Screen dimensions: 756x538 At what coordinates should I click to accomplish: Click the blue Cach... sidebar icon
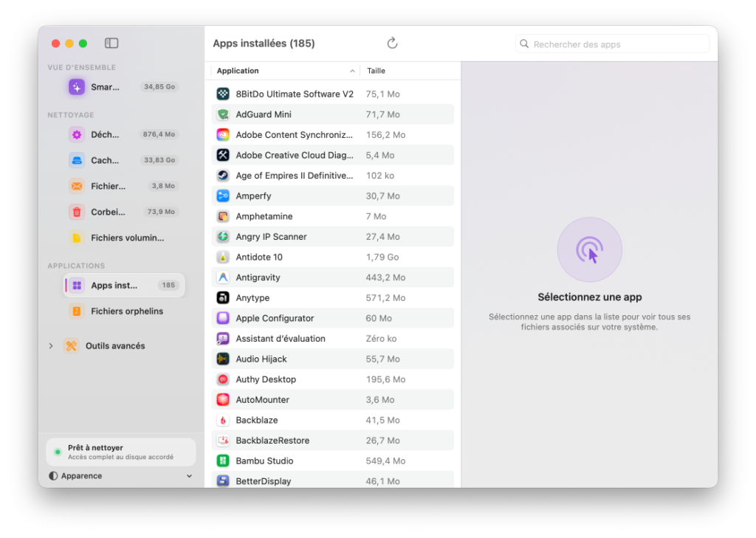click(77, 161)
